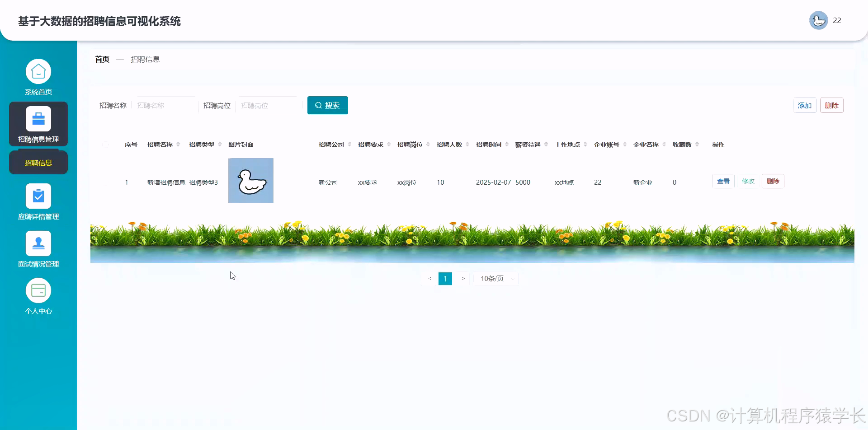The image size is (868, 430).
Task: Click the 面试情况管理 person icon
Action: point(38,243)
